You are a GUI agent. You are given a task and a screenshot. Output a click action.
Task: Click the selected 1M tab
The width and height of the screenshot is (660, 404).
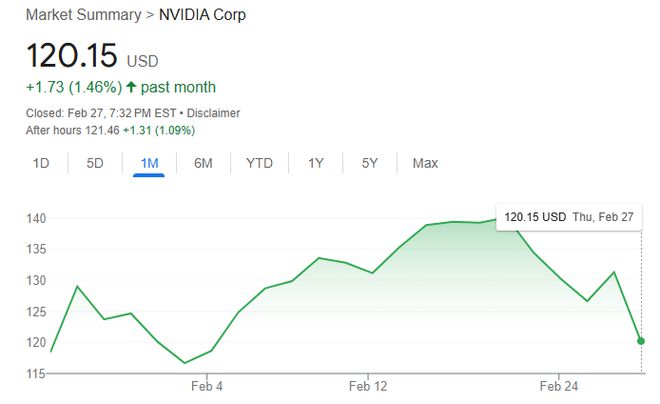(148, 163)
